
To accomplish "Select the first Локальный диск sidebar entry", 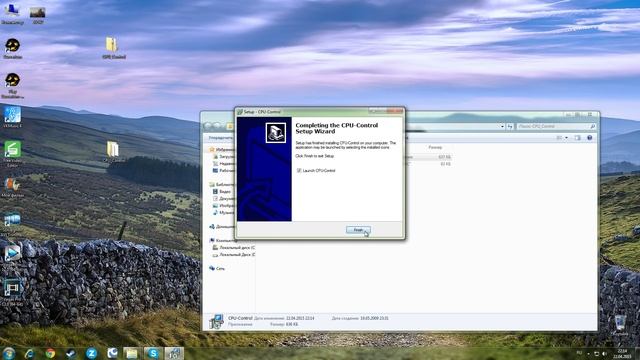I will pos(234,248).
